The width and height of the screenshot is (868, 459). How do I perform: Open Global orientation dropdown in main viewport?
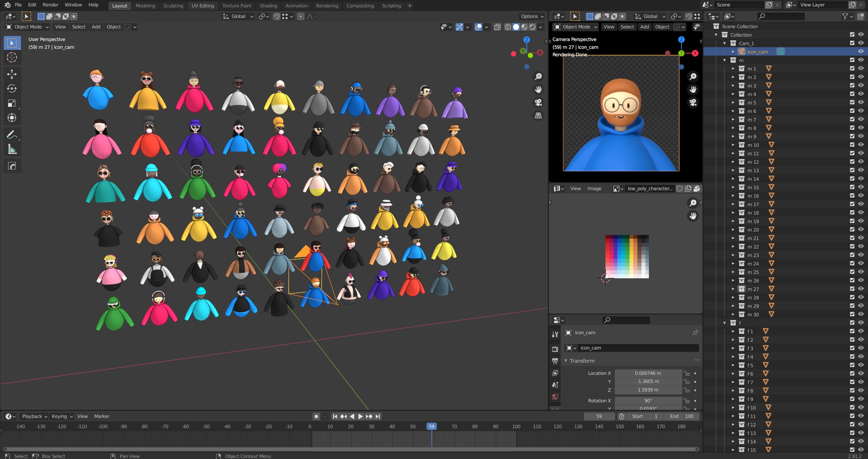click(x=238, y=16)
